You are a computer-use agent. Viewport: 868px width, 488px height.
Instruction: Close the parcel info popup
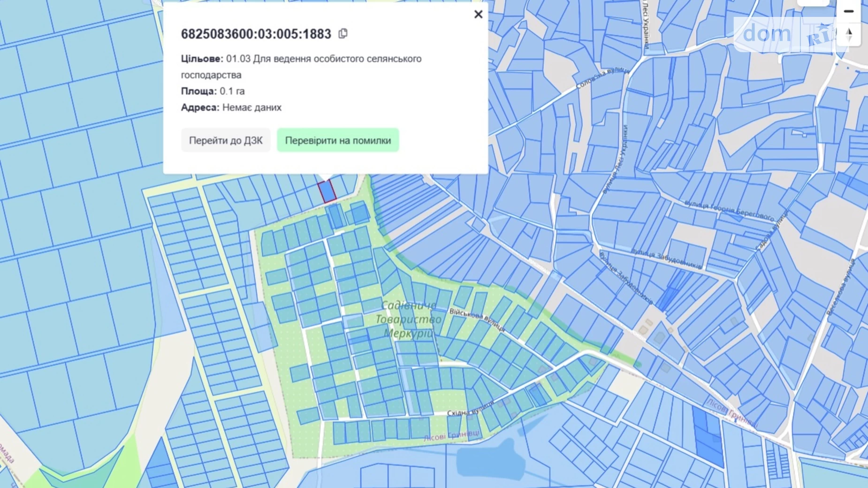point(478,15)
